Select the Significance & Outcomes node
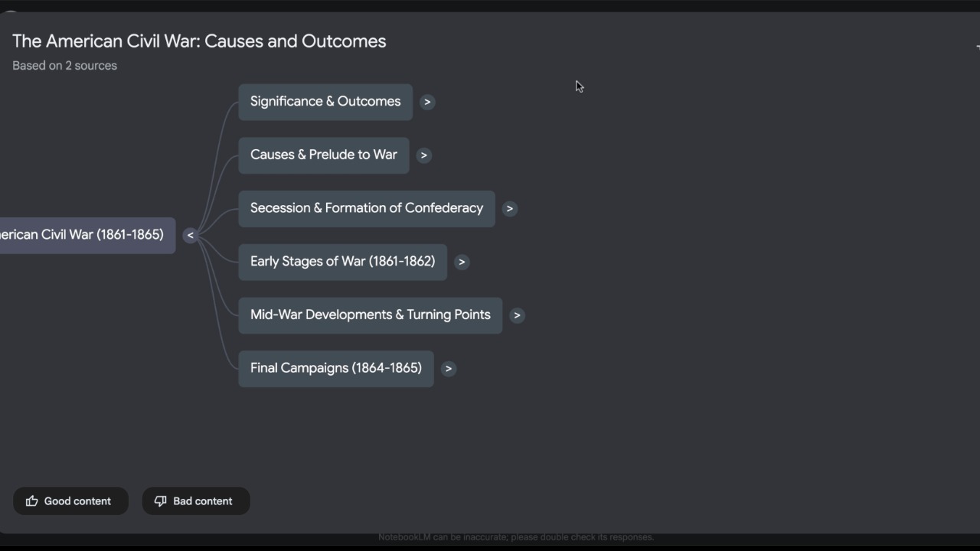 [x=325, y=102]
